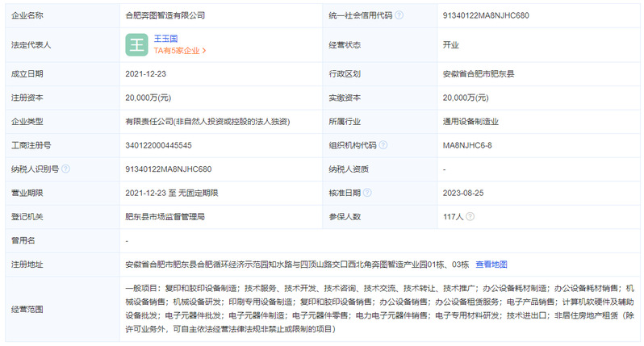Select establishment date 2021-12-23

tap(146, 74)
